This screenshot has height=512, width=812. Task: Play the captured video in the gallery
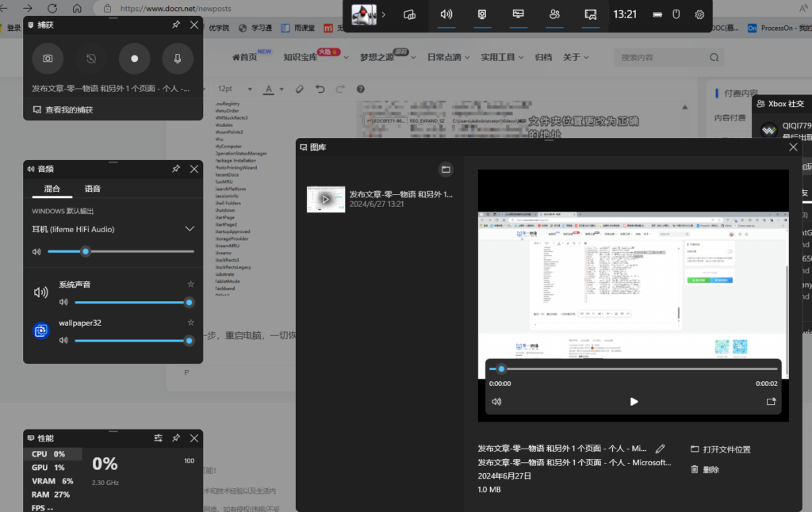point(634,402)
